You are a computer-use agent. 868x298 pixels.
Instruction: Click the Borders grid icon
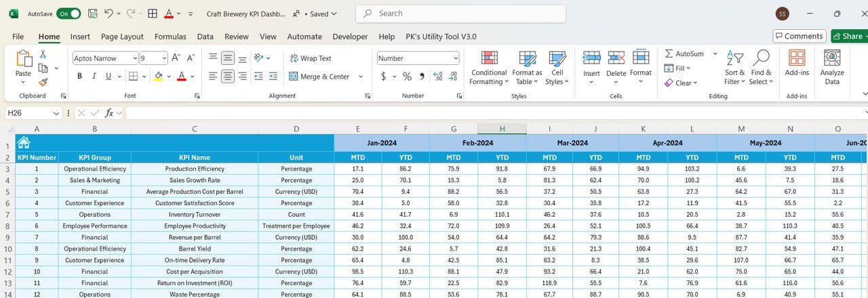point(134,77)
